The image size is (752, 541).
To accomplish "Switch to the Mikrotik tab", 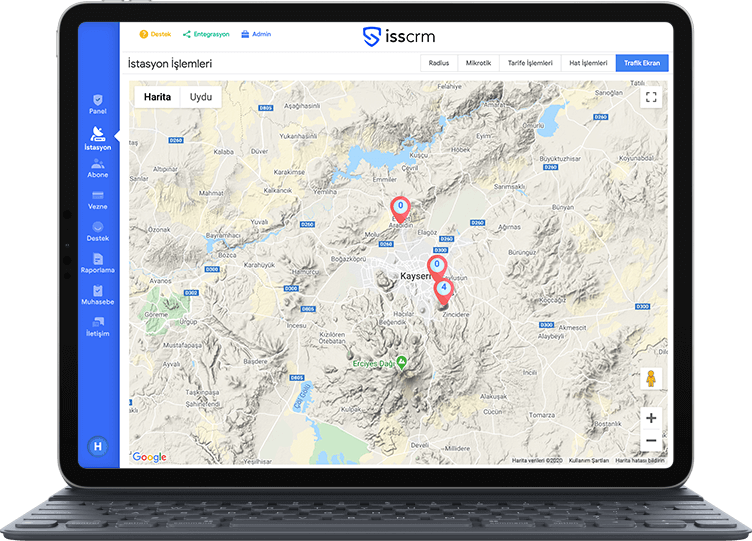I will click(x=479, y=63).
